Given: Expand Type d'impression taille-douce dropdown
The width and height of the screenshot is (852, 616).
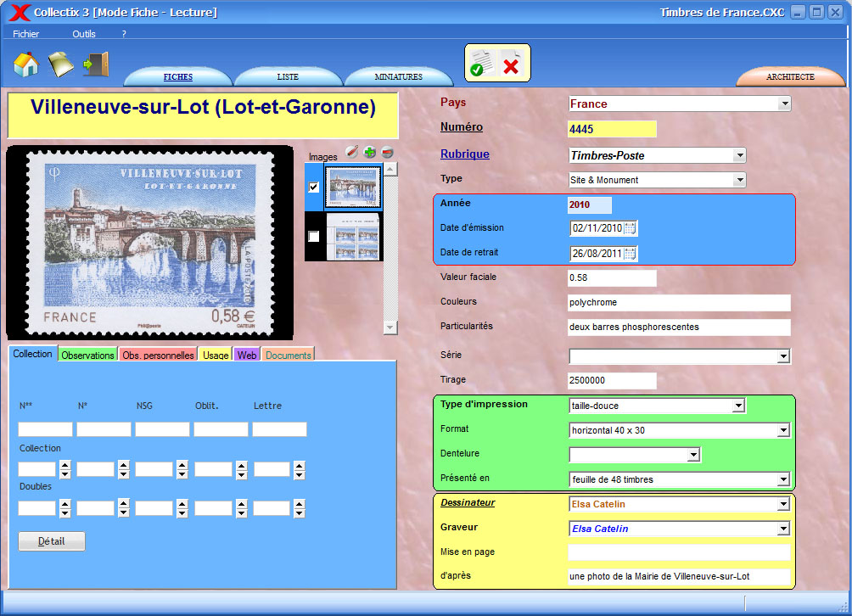Looking at the screenshot, I should [x=738, y=406].
